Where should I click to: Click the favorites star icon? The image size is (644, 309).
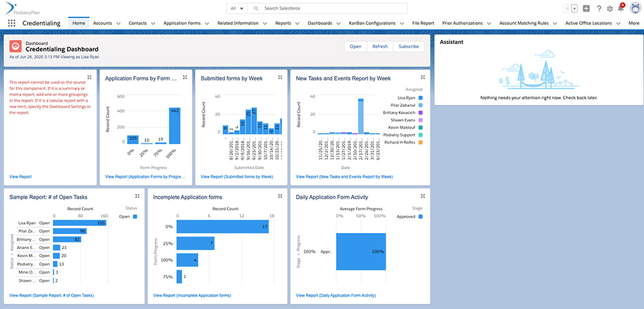(567, 8)
